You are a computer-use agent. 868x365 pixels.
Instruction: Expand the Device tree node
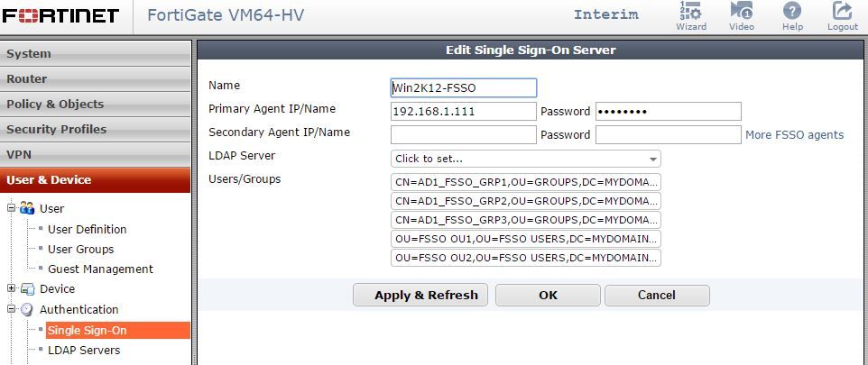[12, 289]
